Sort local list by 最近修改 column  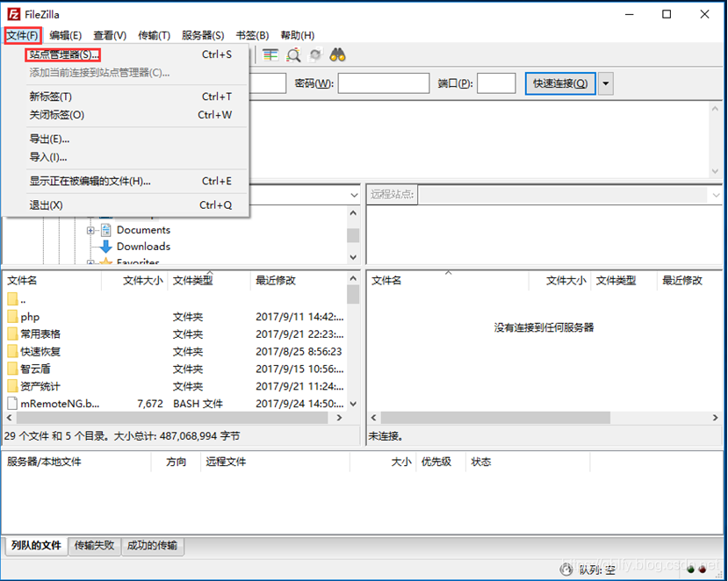coord(299,280)
